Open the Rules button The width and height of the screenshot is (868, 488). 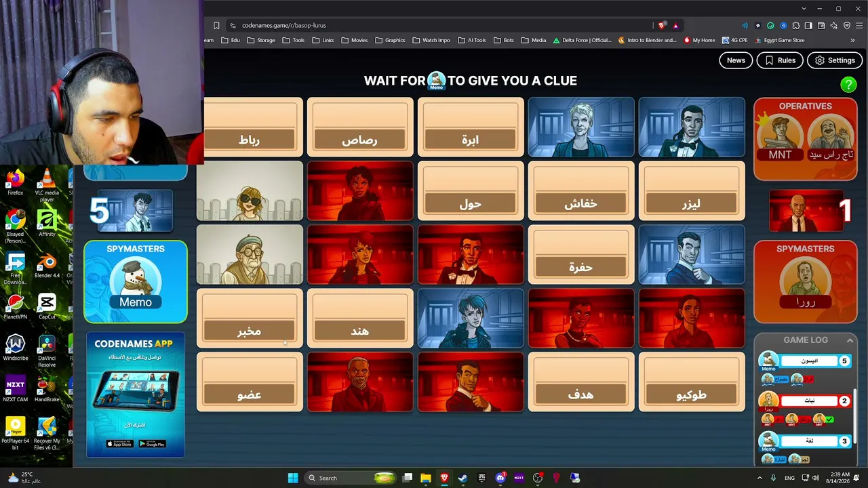[x=780, y=60]
